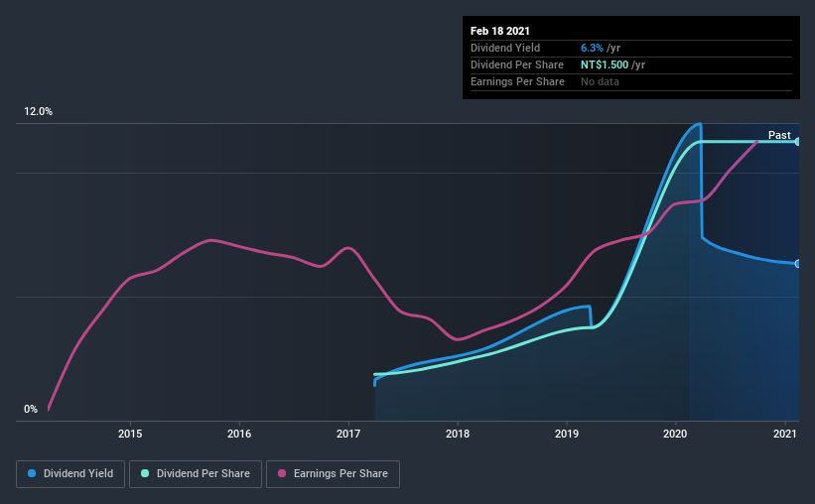Image resolution: width=815 pixels, height=504 pixels.
Task: Click the Feb 18 2021 tooltip date
Action: point(500,31)
